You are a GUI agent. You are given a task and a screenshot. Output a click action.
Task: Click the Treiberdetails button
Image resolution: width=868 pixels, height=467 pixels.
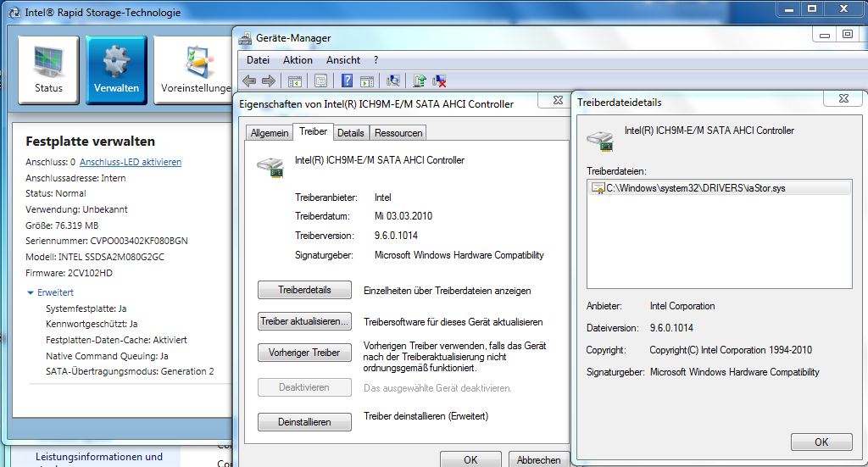pyautogui.click(x=304, y=290)
